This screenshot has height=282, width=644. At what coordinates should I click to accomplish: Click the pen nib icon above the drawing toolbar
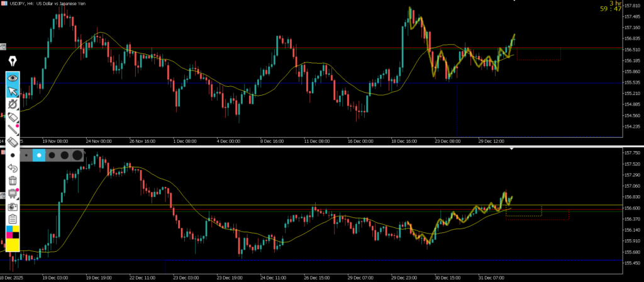13,61
